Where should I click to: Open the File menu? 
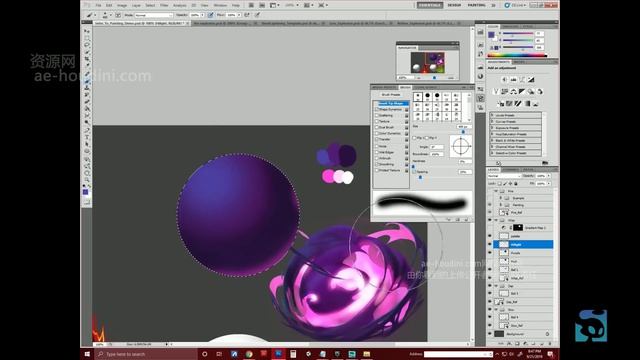(98, 5)
